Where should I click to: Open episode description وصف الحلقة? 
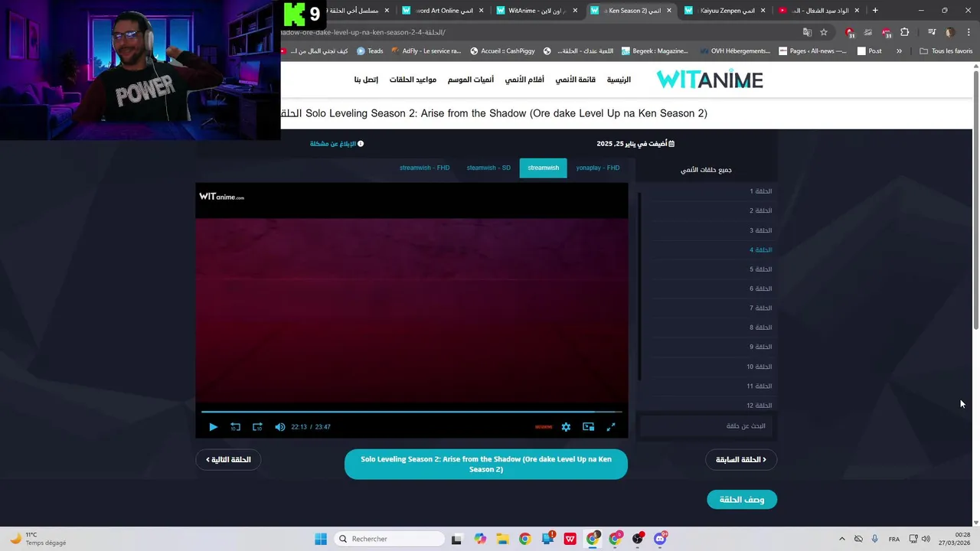click(742, 500)
